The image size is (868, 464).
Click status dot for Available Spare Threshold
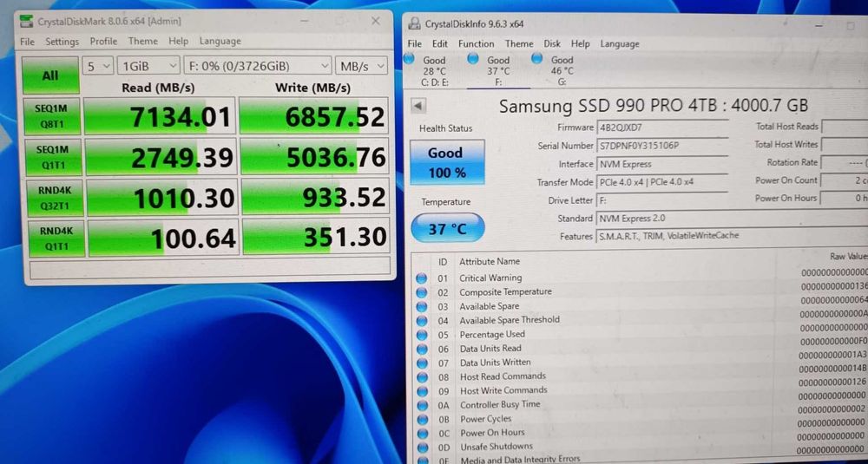pyautogui.click(x=422, y=321)
